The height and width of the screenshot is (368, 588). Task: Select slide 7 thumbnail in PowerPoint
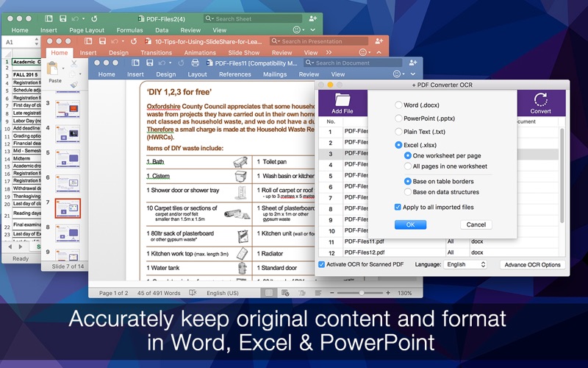click(x=68, y=208)
